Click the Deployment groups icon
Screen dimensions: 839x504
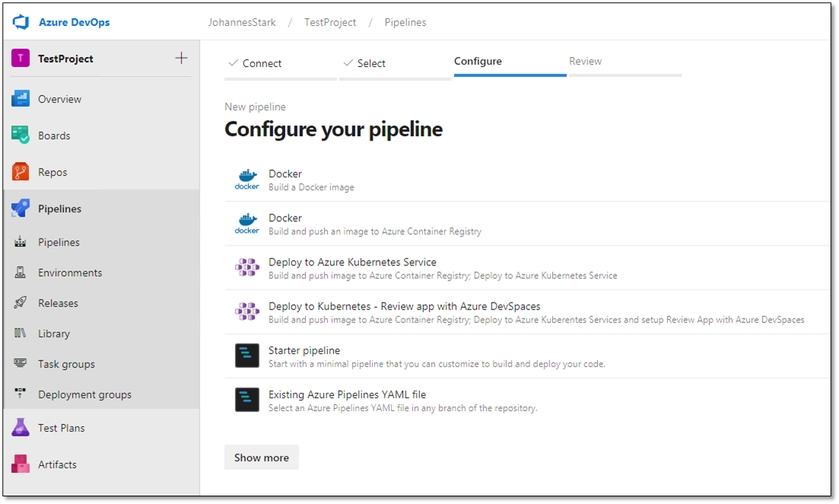click(21, 393)
